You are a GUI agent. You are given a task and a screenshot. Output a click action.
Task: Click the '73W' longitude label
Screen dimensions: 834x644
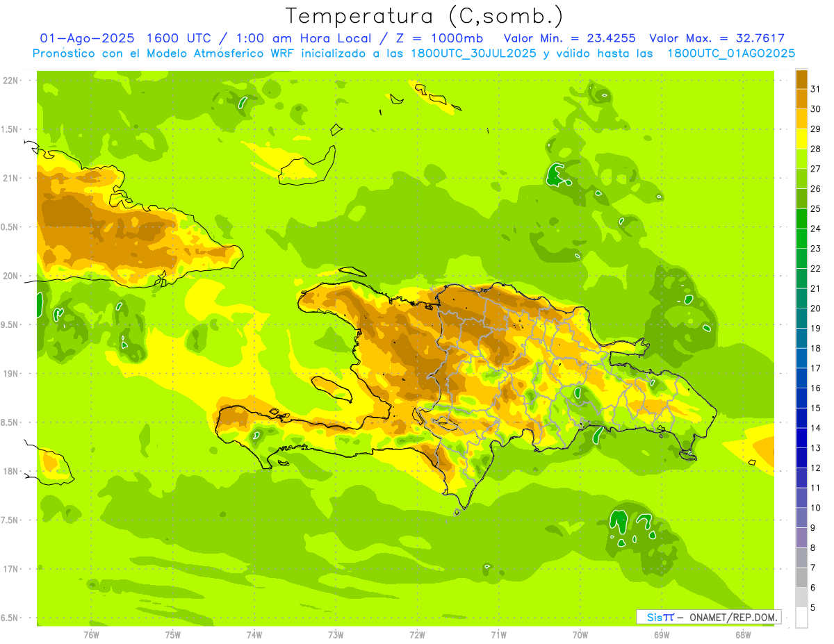336,635
